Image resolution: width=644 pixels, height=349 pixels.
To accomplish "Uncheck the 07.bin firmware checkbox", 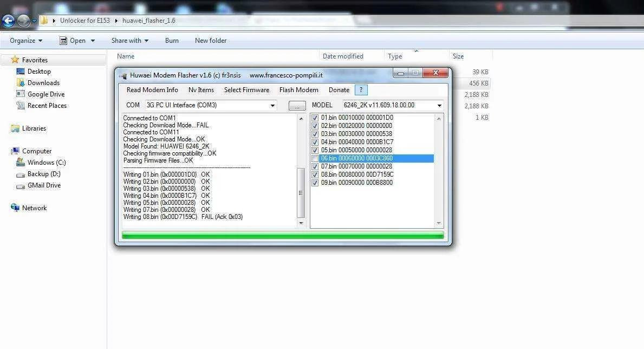I will point(315,166).
